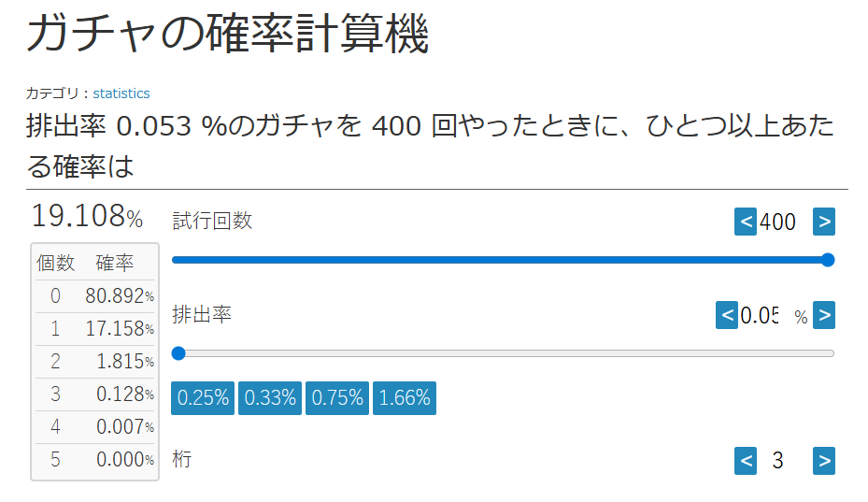Increase the trial count (試行回数) with right arrow

(823, 222)
